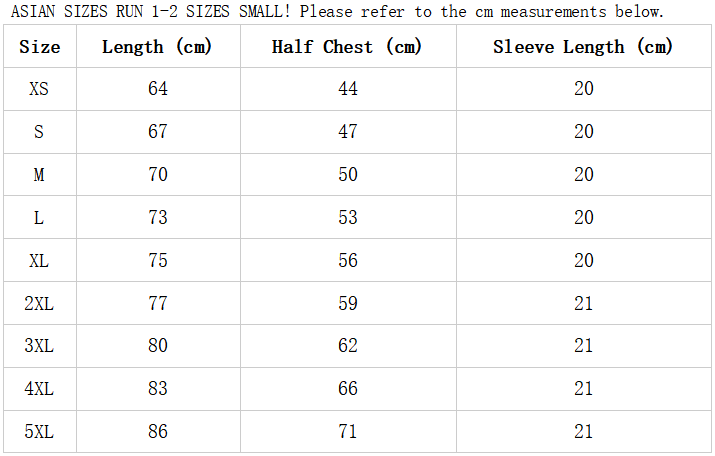Screen dimensions: 715x456
Task: Click the Asian sizes warning text
Action: click(x=337, y=11)
